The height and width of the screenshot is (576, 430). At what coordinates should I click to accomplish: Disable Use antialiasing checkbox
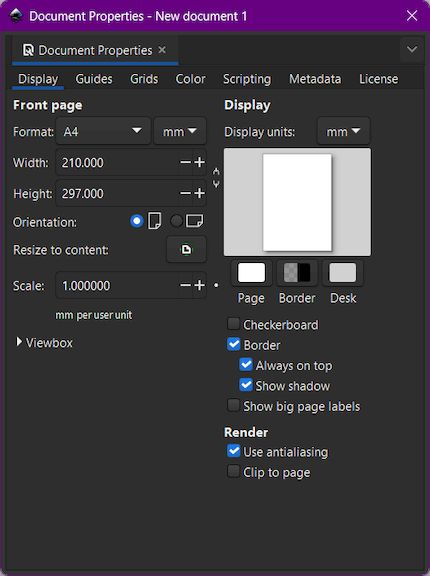(234, 451)
